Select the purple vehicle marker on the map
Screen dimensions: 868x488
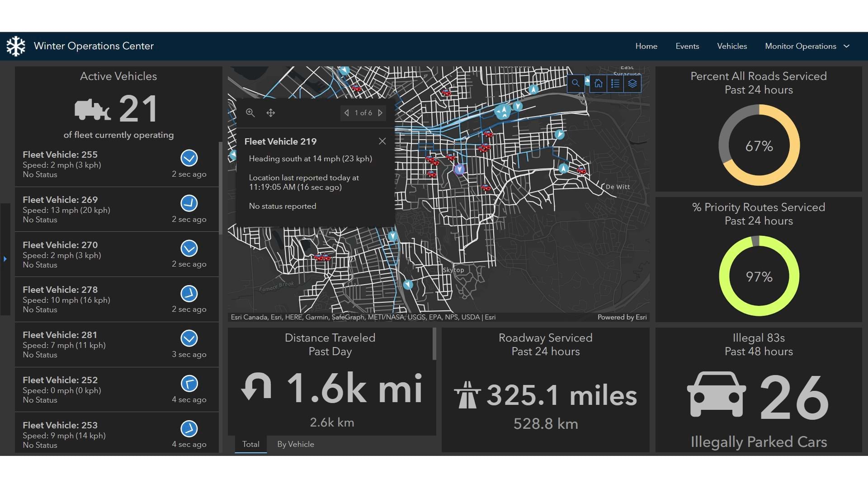pyautogui.click(x=459, y=169)
